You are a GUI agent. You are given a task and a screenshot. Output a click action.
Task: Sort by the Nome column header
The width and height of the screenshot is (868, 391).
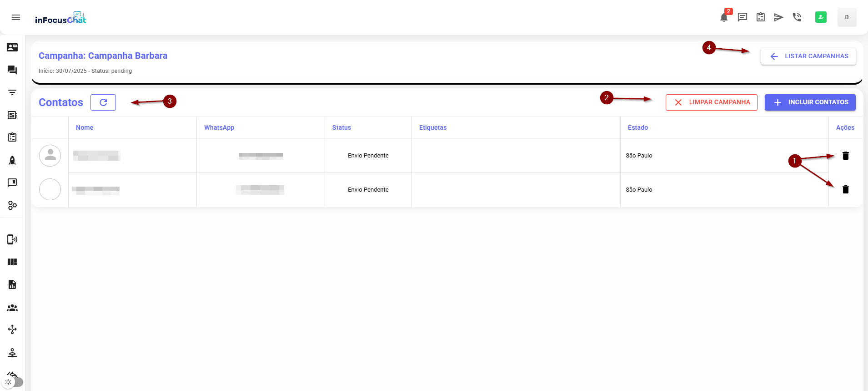pos(85,127)
